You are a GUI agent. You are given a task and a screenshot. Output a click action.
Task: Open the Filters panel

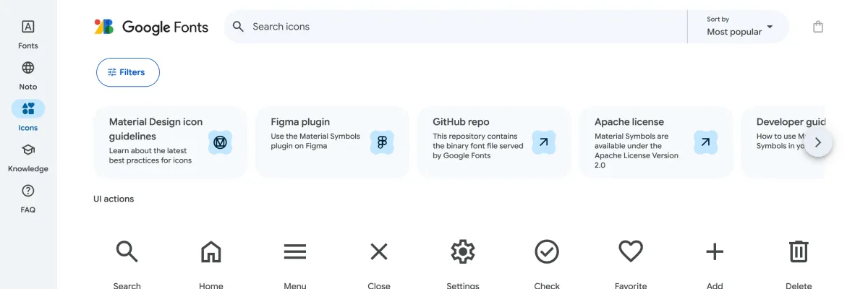[128, 72]
